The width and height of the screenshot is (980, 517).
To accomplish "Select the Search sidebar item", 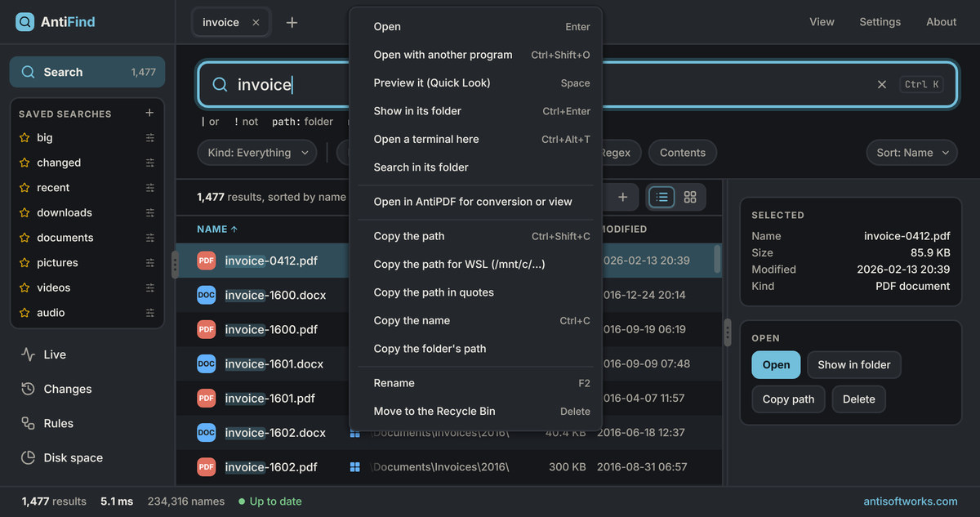I will pyautogui.click(x=87, y=72).
